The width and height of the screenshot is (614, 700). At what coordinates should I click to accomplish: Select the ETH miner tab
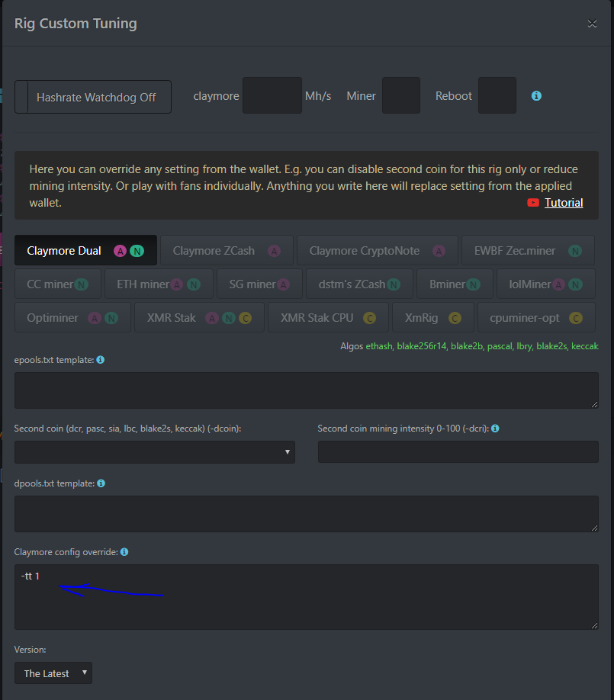tap(159, 284)
